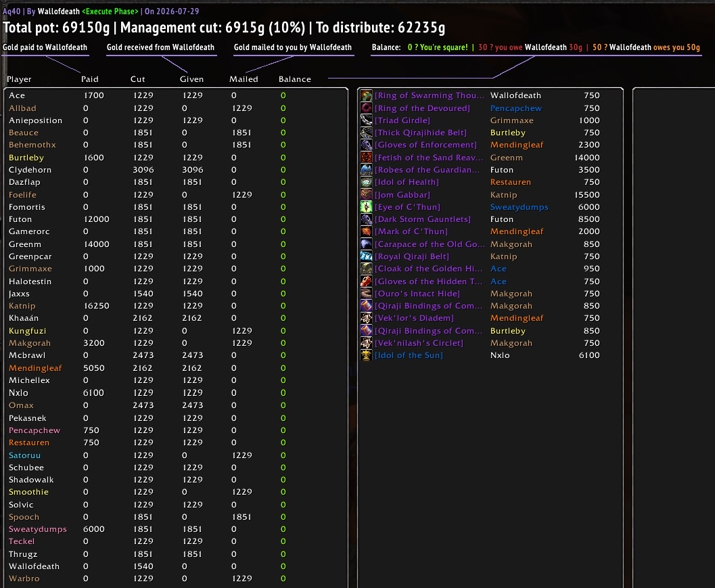Click the Ring of the Devoured item icon

[366, 108]
